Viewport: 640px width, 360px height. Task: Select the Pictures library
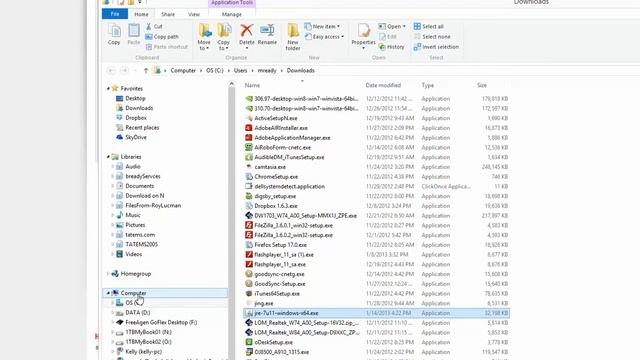tap(135, 224)
